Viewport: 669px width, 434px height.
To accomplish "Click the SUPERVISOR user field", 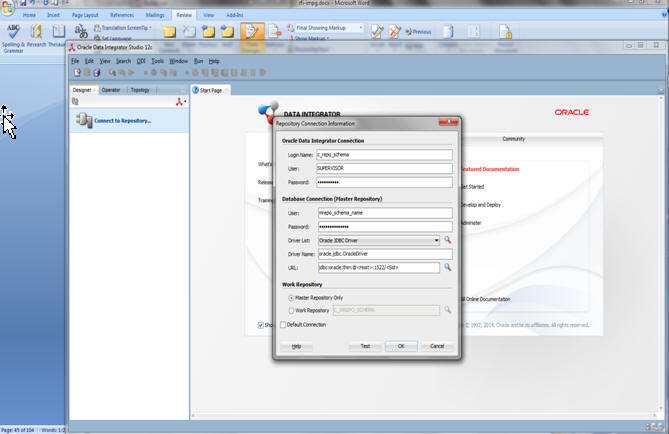I will point(384,168).
